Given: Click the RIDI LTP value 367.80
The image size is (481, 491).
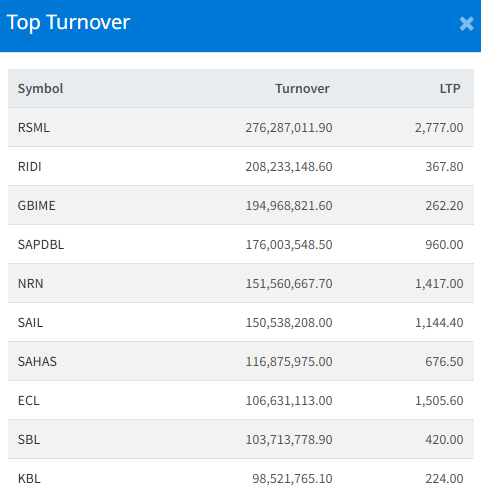Looking at the screenshot, I should click(444, 167).
